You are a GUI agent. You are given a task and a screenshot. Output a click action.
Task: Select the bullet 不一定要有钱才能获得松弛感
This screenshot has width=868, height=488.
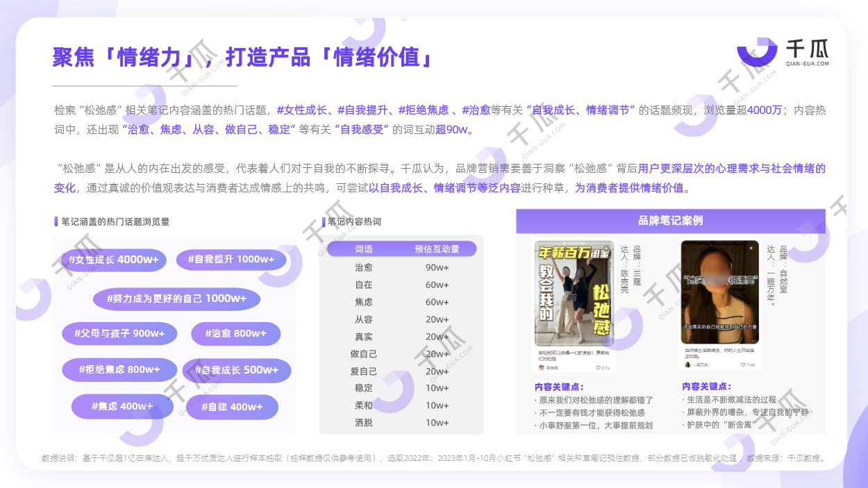click(x=590, y=412)
